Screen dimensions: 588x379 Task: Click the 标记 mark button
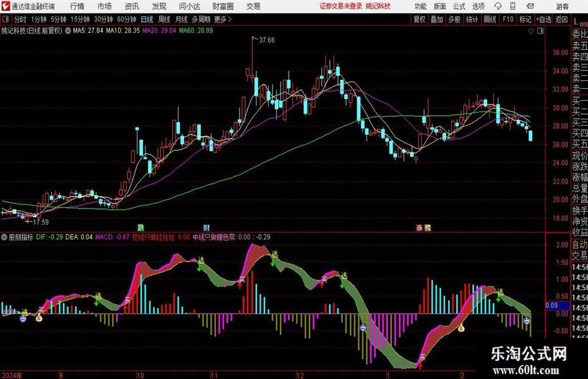(525, 19)
